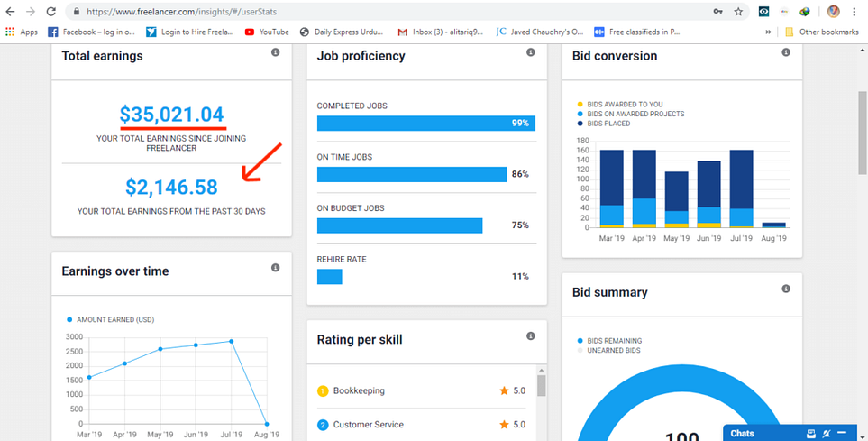Viewport: 868px width, 441px height.
Task: Show info for Job proficiency card
Action: (530, 52)
